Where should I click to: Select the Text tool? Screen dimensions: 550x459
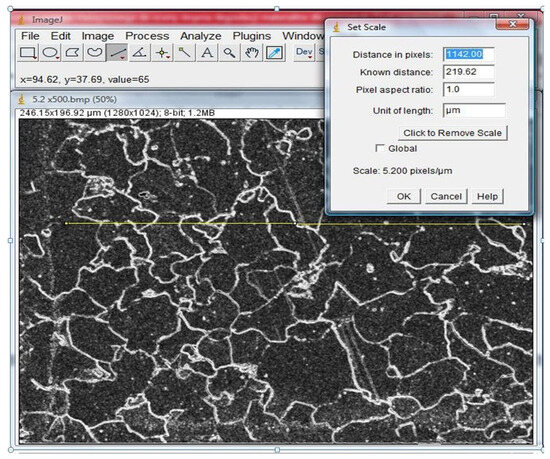coord(207,53)
